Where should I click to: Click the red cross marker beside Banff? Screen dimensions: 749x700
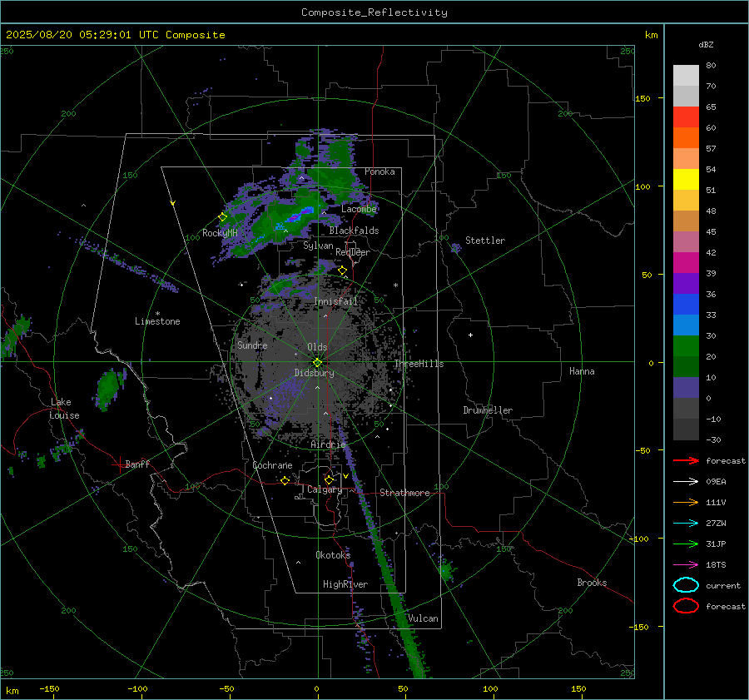tap(119, 464)
